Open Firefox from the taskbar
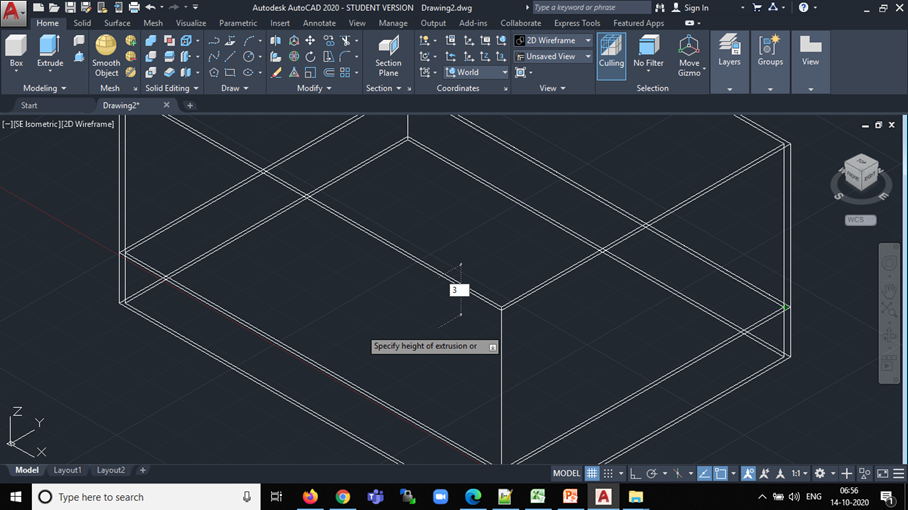Viewport: 908px width, 510px height. pyautogui.click(x=310, y=497)
